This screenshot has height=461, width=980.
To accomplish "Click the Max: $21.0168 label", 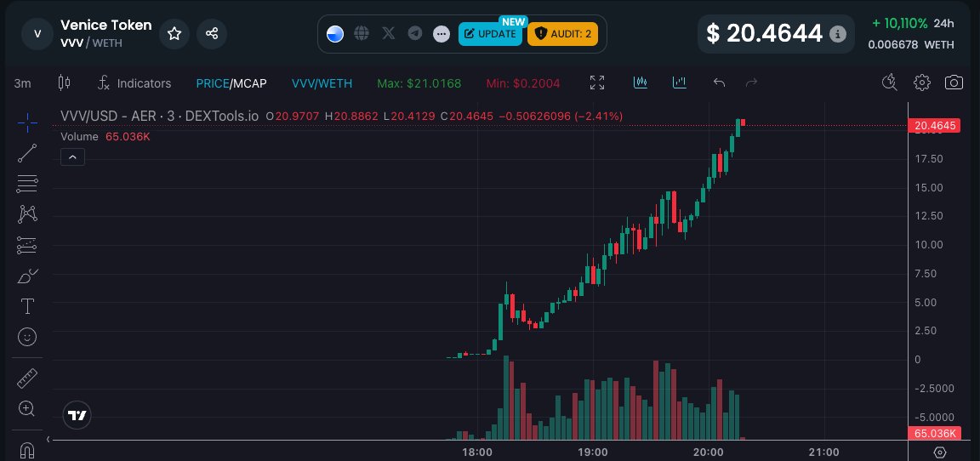I will pyautogui.click(x=419, y=83).
